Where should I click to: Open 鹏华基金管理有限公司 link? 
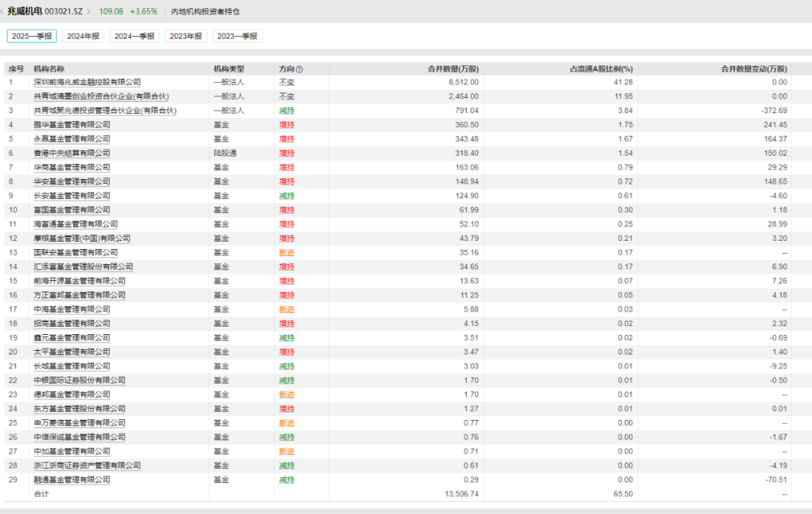72,125
